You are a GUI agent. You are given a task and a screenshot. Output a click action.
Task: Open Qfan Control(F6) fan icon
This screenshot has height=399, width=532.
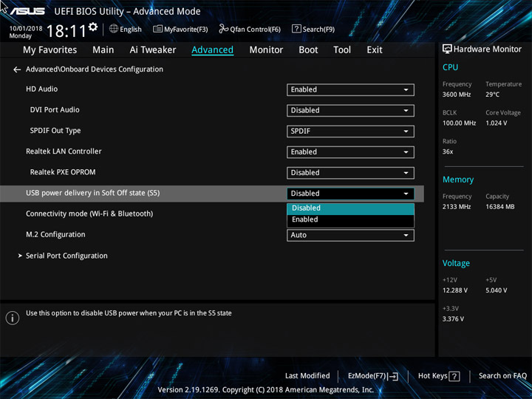coord(223,29)
